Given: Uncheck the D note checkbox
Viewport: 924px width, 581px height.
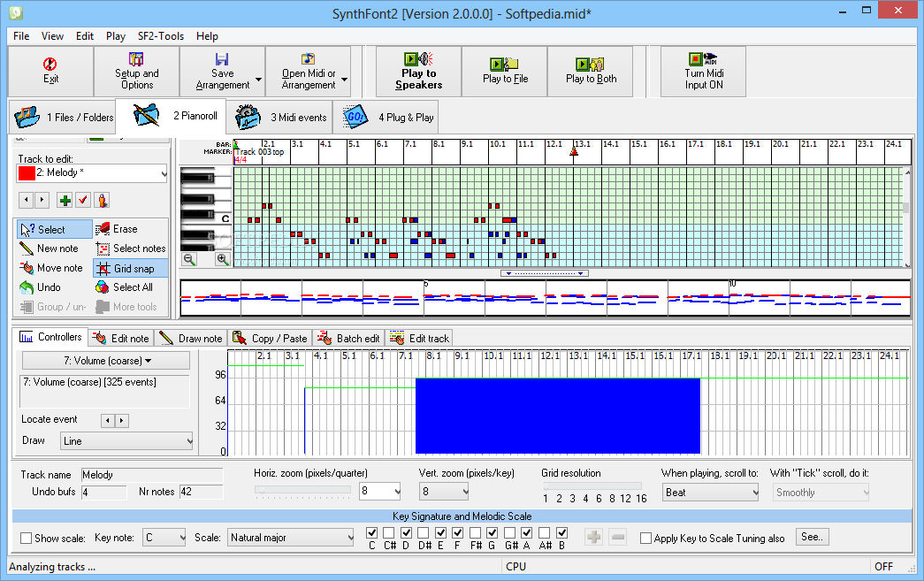Looking at the screenshot, I should coord(406,532).
